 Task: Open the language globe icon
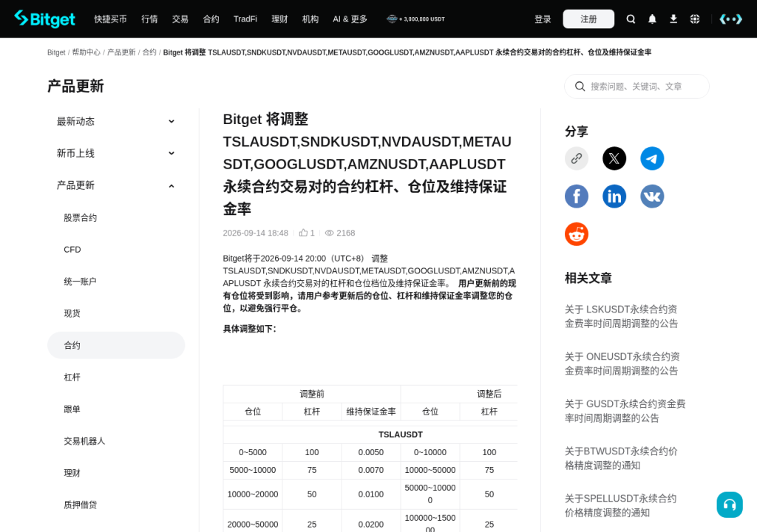coord(695,18)
